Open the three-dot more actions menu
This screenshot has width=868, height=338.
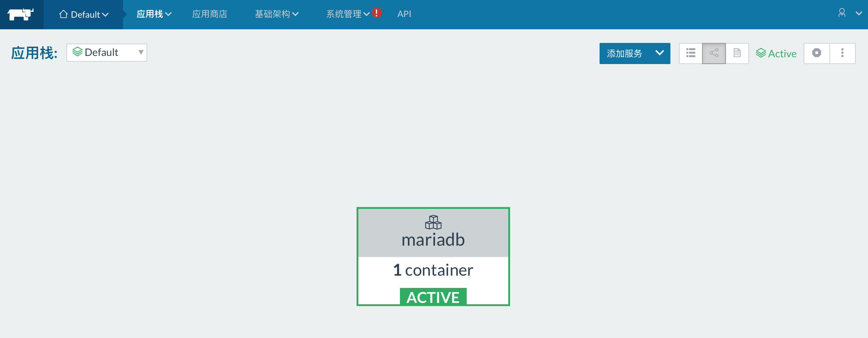(x=842, y=53)
